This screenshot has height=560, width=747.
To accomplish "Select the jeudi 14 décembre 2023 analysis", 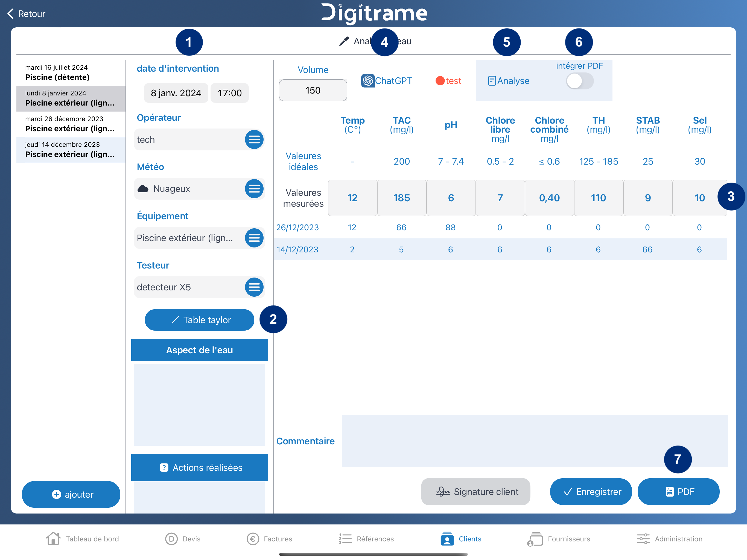I will (x=71, y=150).
